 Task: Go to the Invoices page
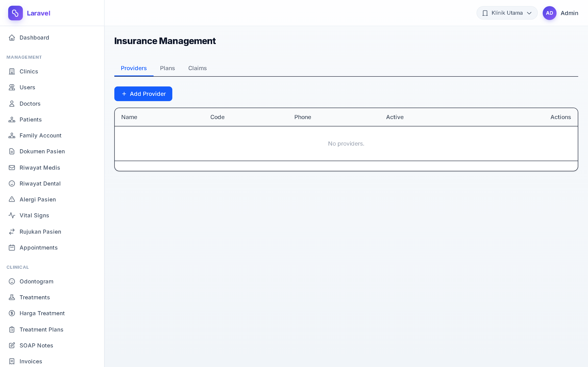point(31,361)
